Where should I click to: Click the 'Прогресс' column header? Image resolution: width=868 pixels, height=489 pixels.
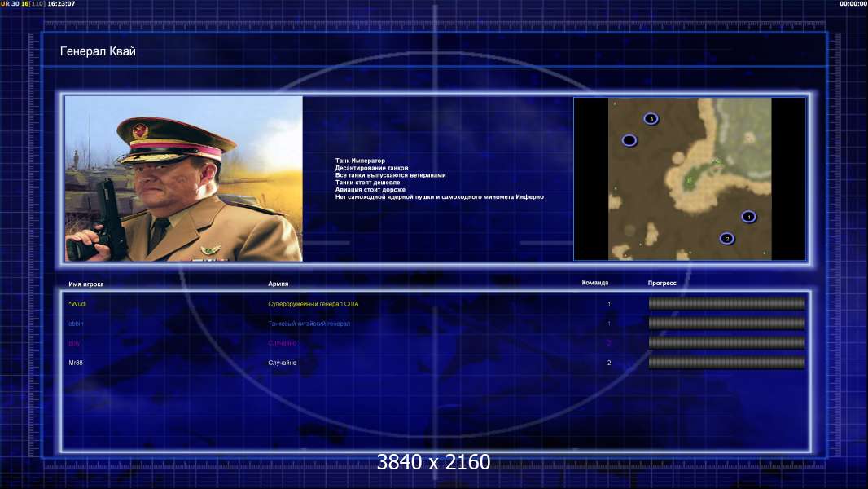click(662, 283)
